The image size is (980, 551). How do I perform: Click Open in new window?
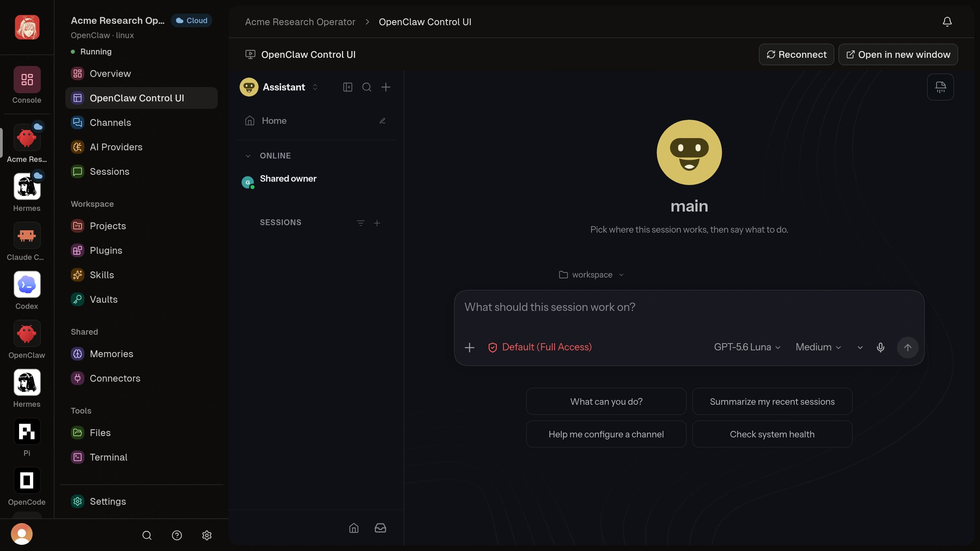(x=898, y=54)
